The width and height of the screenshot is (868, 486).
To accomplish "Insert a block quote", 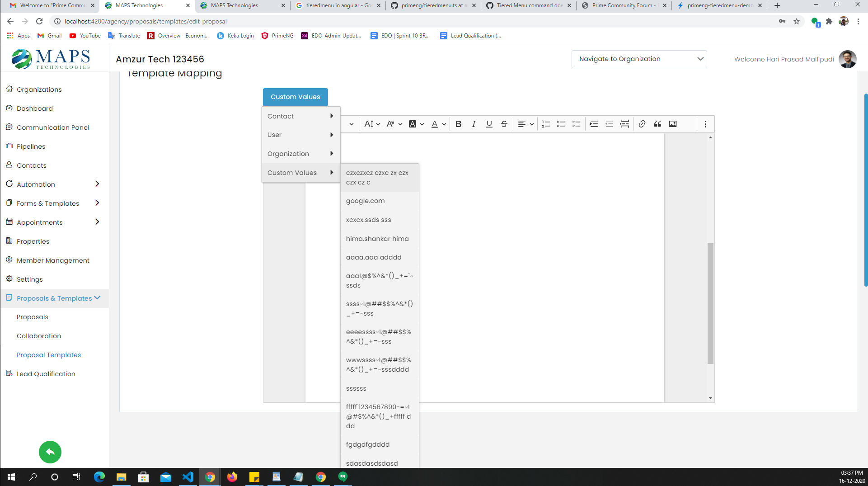I will point(657,124).
